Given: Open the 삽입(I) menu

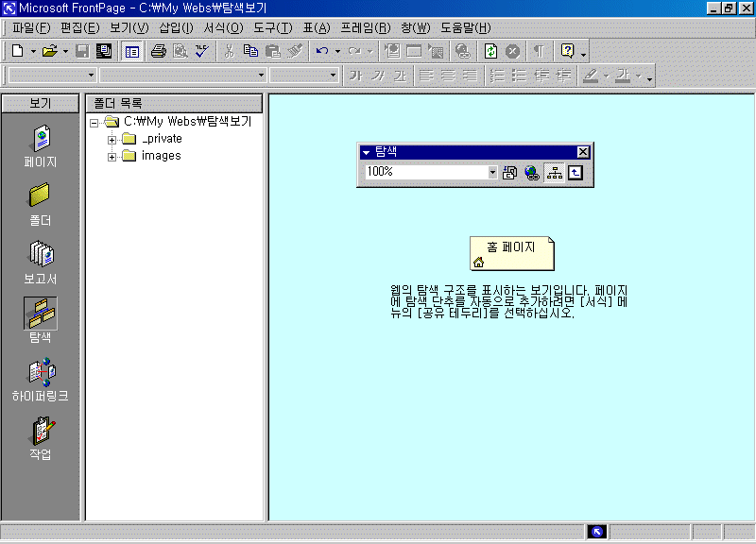Looking at the screenshot, I should [176, 28].
